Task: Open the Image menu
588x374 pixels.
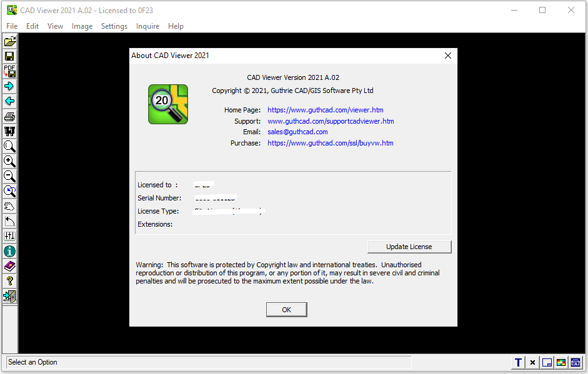Action: [82, 26]
